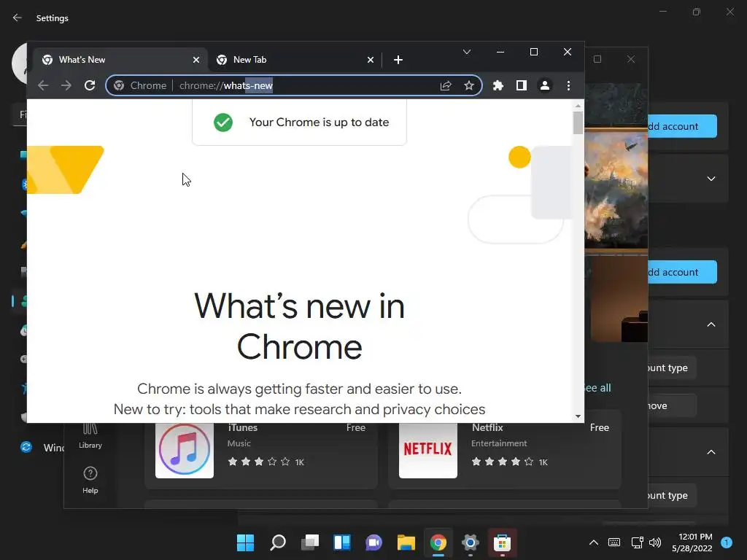
Task: Switch to Microsoft Store on taskbar
Action: coord(502,542)
